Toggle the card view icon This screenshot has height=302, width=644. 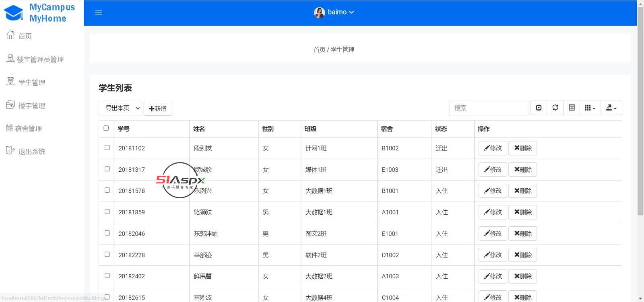[x=572, y=108]
